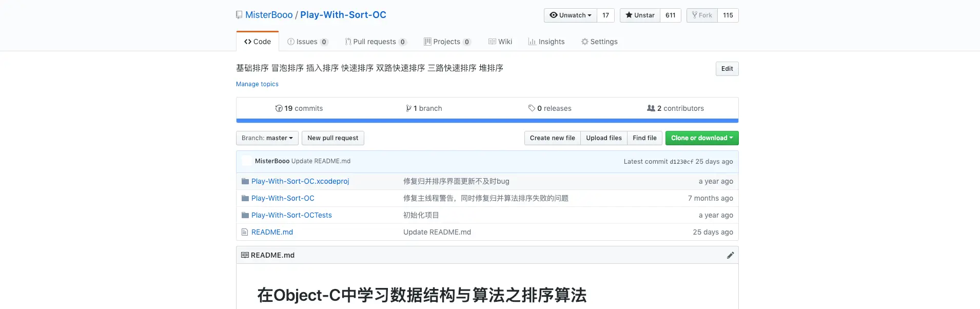This screenshot has width=980, height=309.
Task: Edit README with the pencil icon
Action: (x=730, y=255)
